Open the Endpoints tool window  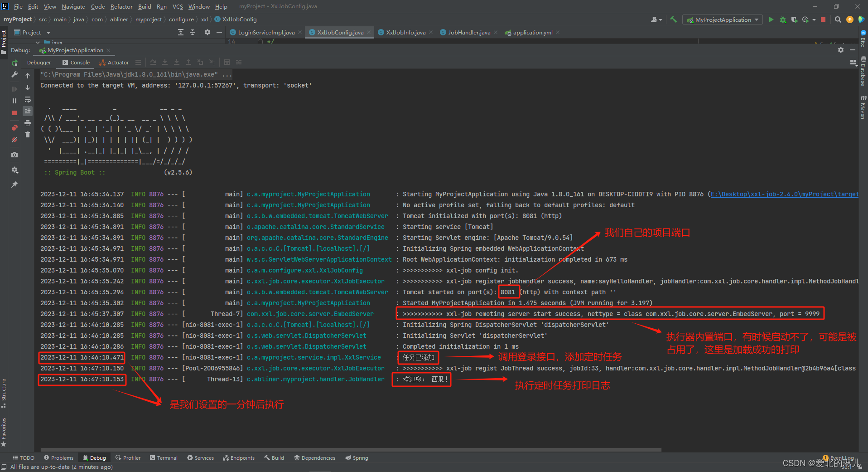click(x=239, y=458)
